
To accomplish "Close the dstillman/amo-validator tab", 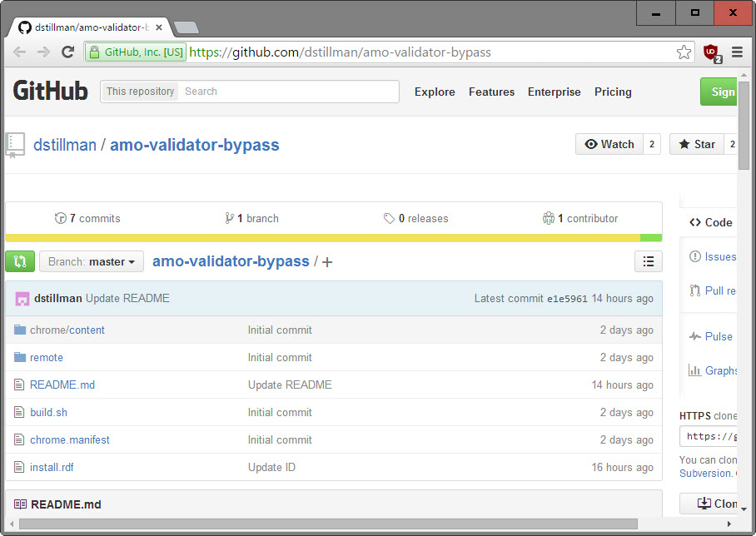I will pyautogui.click(x=159, y=27).
